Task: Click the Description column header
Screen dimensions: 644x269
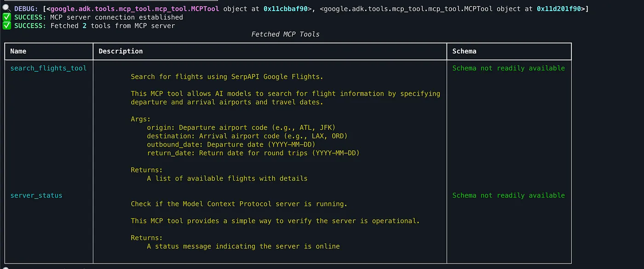Action: (x=121, y=51)
